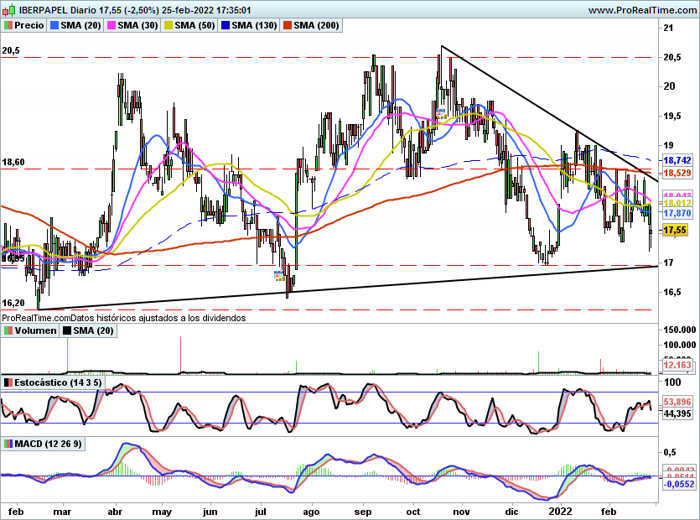This screenshot has width=700, height=520.
Task: Click the 17,870 blue value tag
Action: click(x=677, y=213)
